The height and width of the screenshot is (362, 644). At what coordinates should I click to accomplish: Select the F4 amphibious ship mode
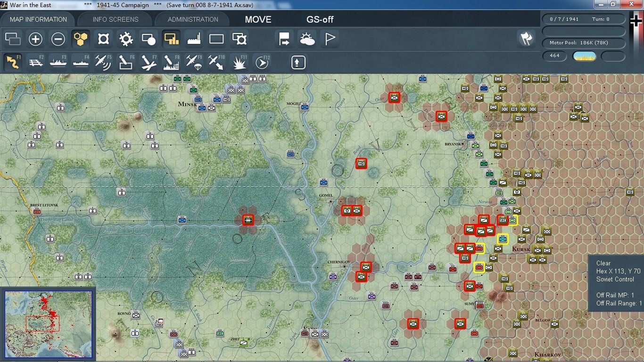click(81, 62)
